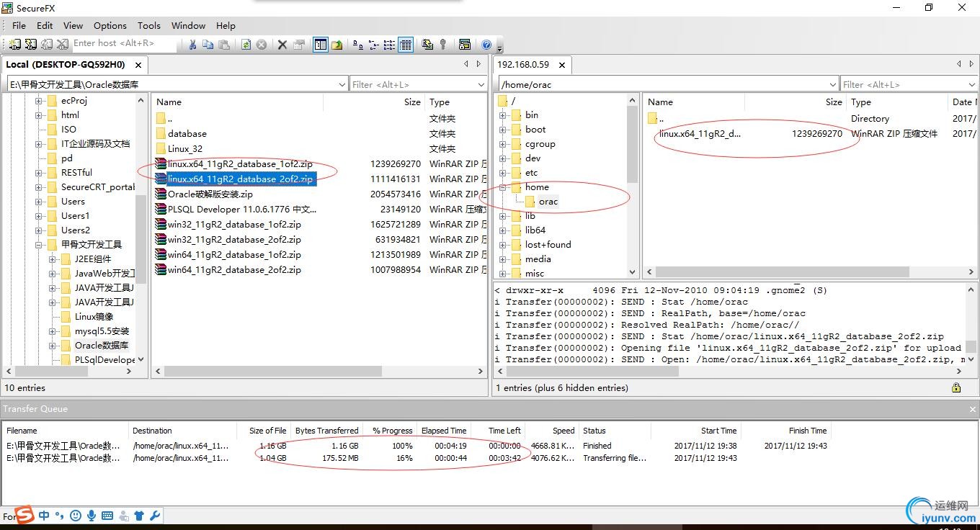Click the Sogou account user icon
The height and width of the screenshot is (530, 980).
pyautogui.click(x=124, y=516)
